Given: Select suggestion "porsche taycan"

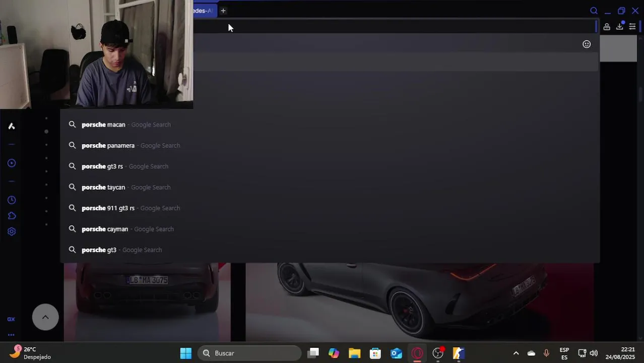Looking at the screenshot, I should tap(330, 187).
